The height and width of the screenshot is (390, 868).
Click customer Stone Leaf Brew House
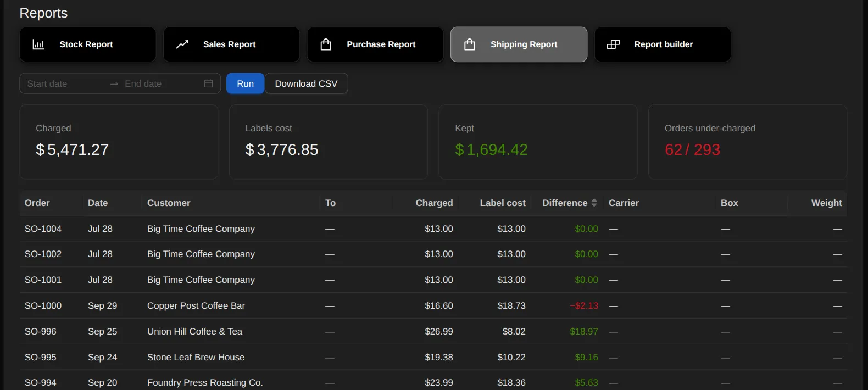(196, 357)
